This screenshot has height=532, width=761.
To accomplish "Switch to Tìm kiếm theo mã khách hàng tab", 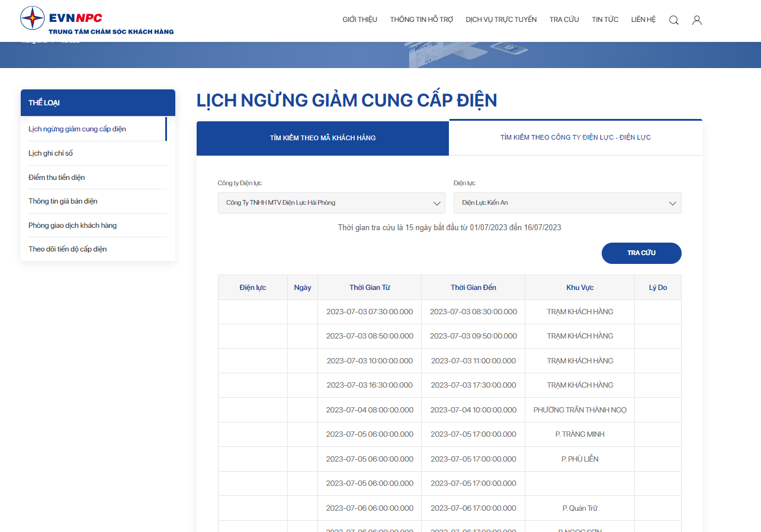I will [323, 138].
